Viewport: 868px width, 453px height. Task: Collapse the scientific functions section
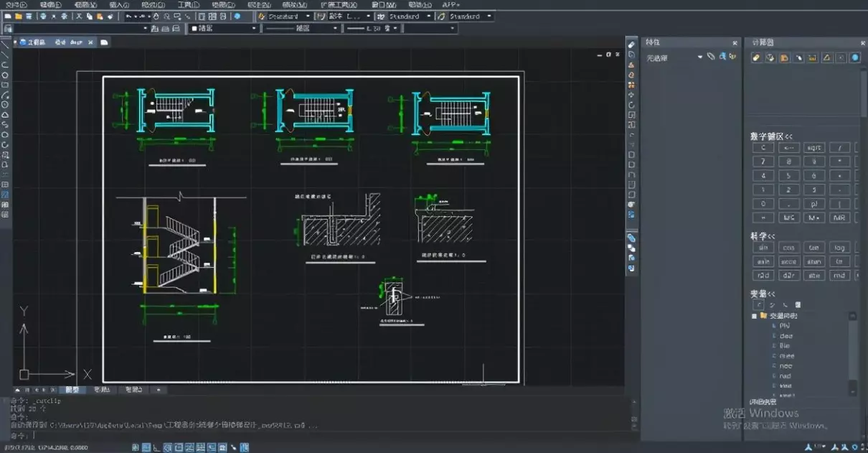[772, 235]
